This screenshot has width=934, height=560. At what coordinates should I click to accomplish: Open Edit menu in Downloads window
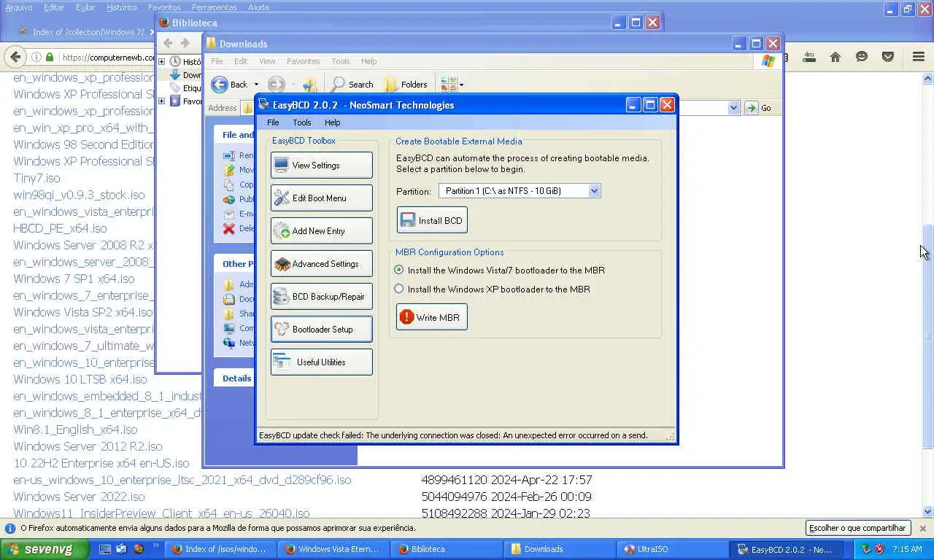[241, 61]
